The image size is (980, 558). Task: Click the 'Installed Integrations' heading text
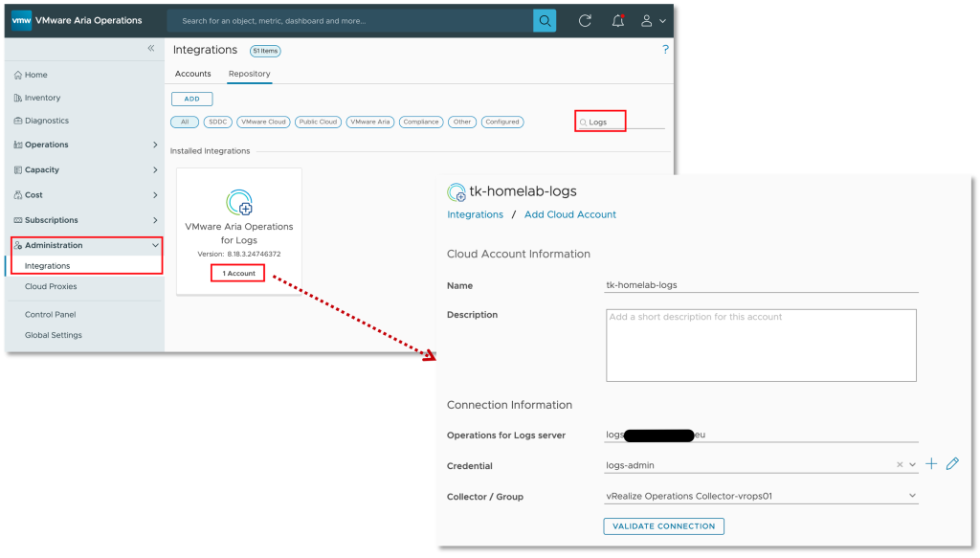[x=210, y=151]
